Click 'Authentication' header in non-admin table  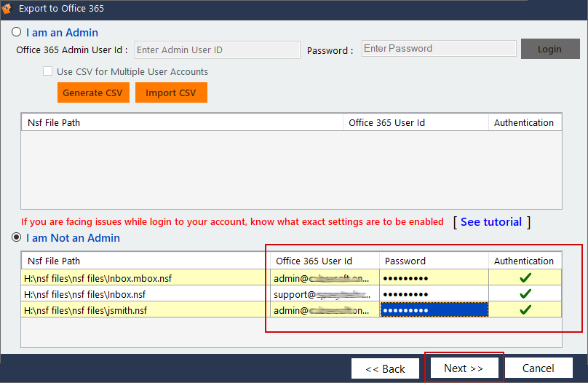click(524, 261)
